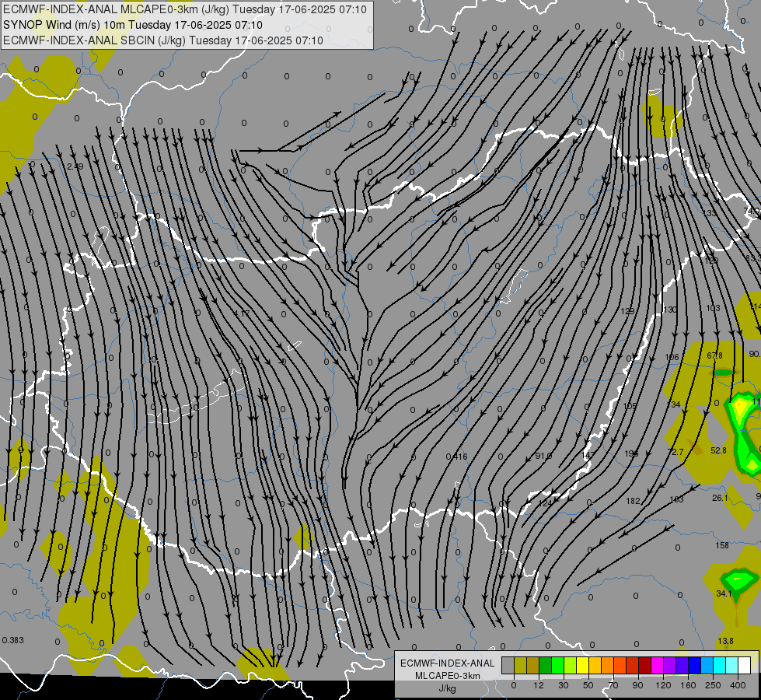The width and height of the screenshot is (761, 700).
Task: Click the 50 tick label on the color scale
Action: 588,685
